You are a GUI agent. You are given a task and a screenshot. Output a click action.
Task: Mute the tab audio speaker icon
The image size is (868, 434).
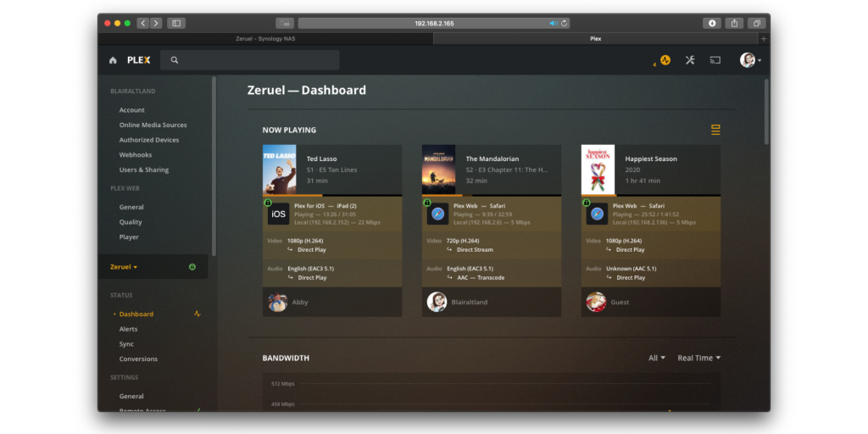[554, 23]
